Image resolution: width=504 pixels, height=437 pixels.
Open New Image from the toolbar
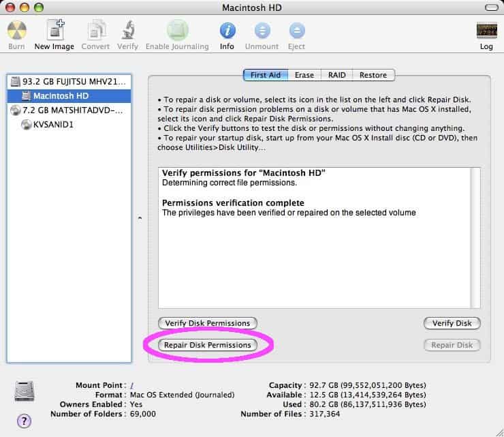point(54,31)
